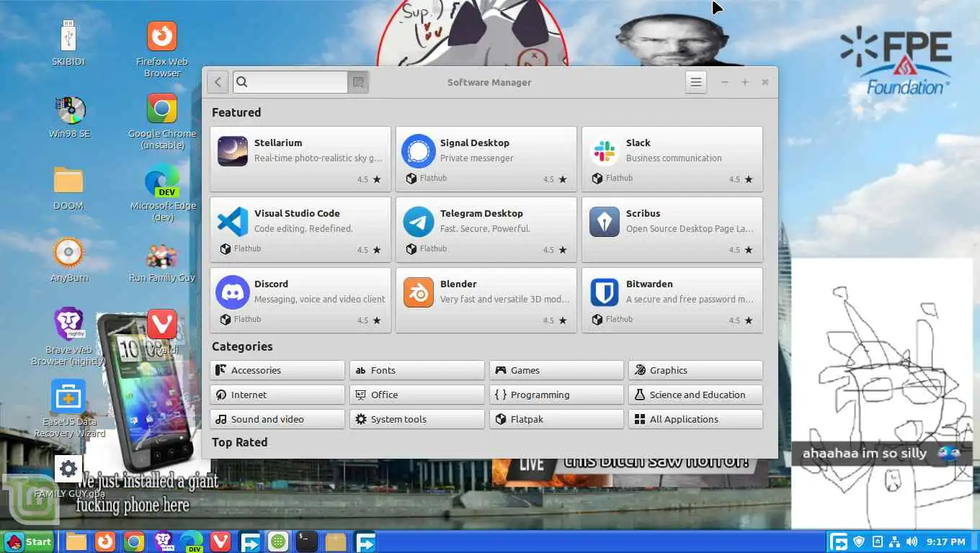Image resolution: width=980 pixels, height=553 pixels.
Task: Launch Google Chrome from the taskbar
Action: (x=134, y=541)
